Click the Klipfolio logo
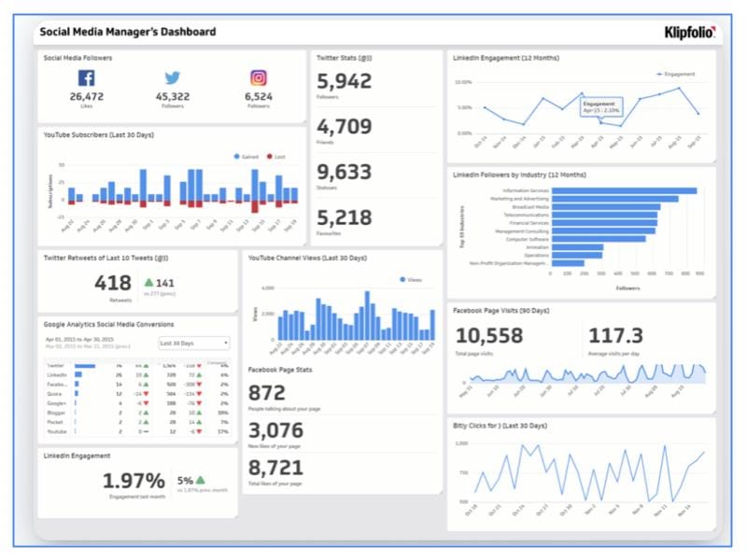Screen dimensions: 747x560 (690, 33)
